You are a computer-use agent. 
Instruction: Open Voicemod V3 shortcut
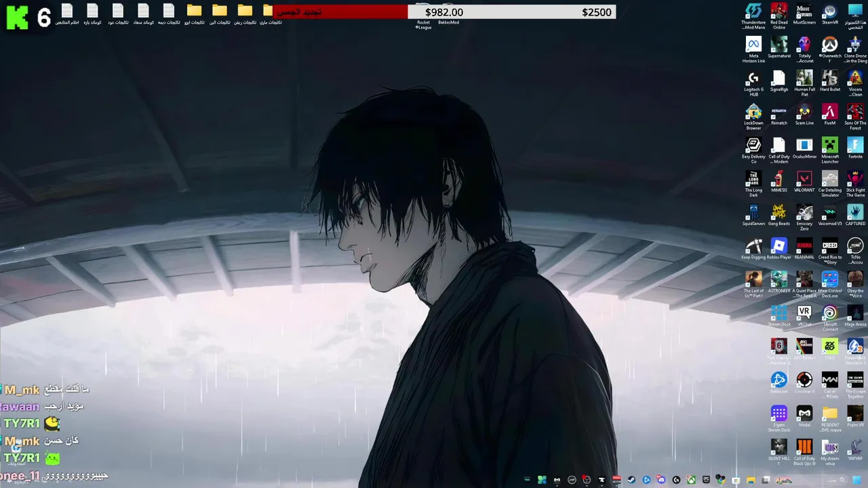(x=830, y=216)
